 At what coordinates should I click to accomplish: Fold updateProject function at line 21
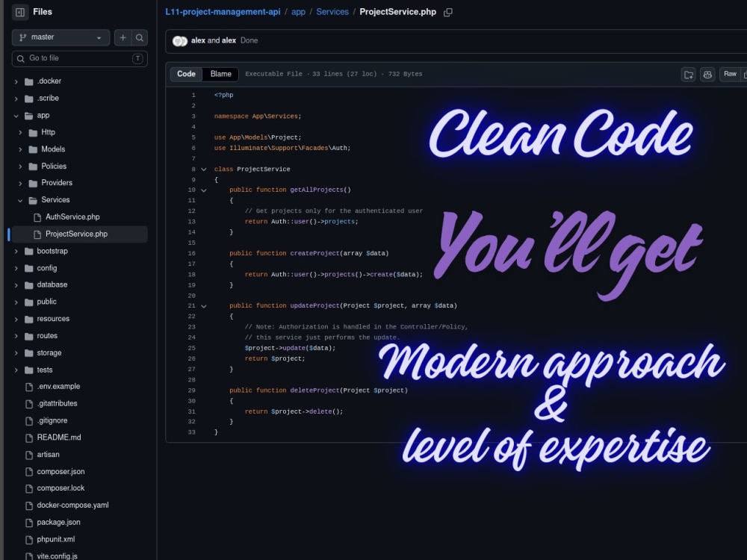(204, 306)
